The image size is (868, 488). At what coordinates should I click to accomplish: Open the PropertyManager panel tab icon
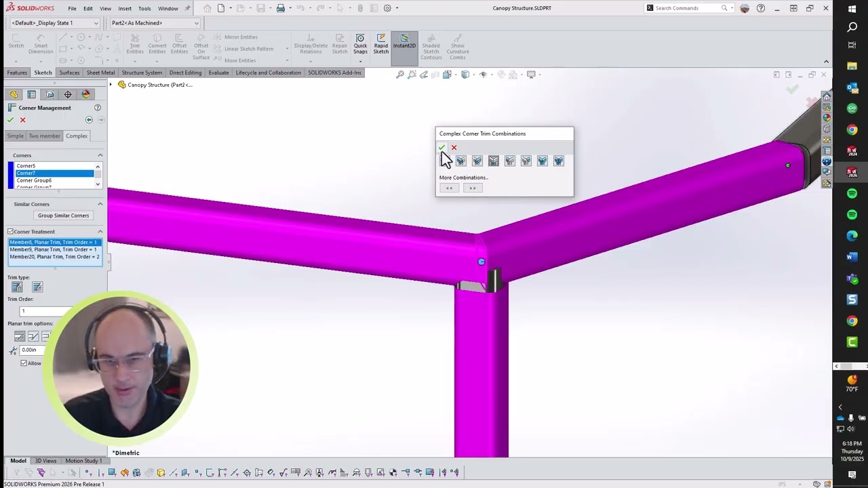(32, 94)
